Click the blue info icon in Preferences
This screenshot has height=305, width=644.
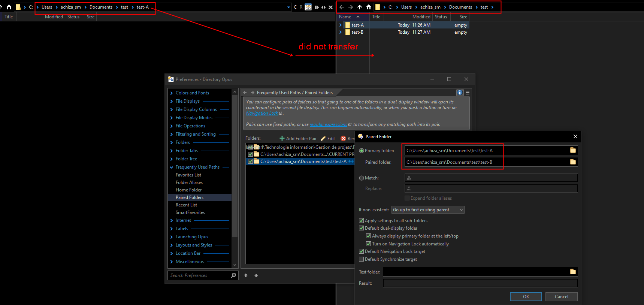coord(460,93)
